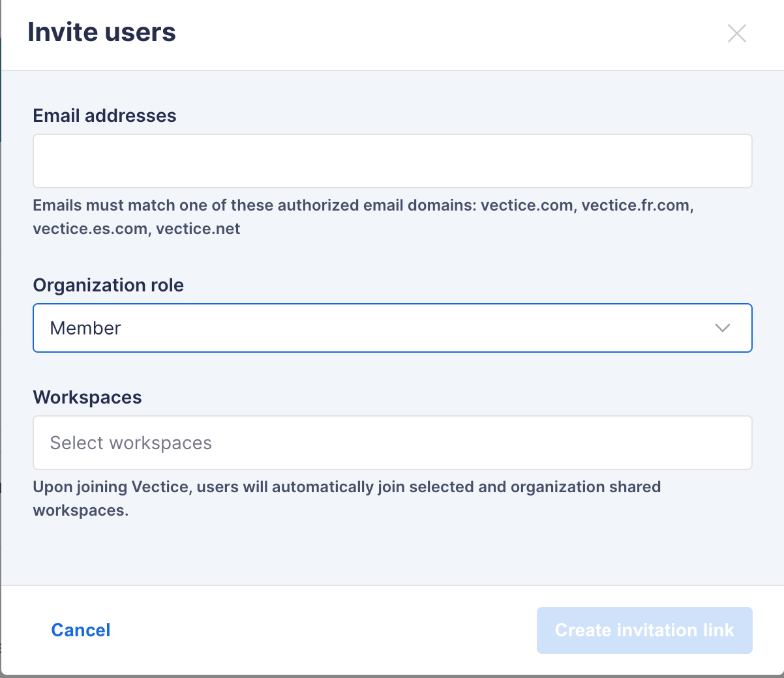Click the authorized email domains hint text
The height and width of the screenshot is (678, 784).
coord(254,205)
